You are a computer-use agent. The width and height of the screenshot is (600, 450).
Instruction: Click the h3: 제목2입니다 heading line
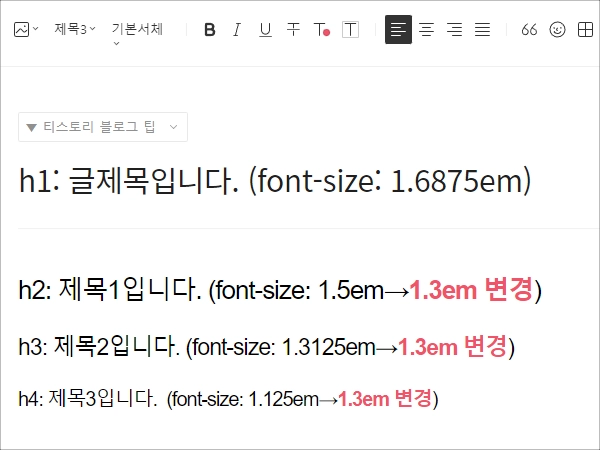(x=267, y=347)
